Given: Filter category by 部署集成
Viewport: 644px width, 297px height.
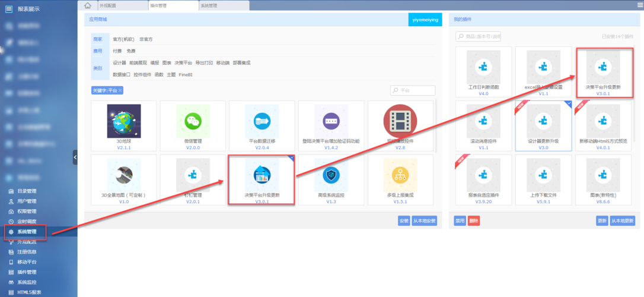Looking at the screenshot, I should pos(241,63).
